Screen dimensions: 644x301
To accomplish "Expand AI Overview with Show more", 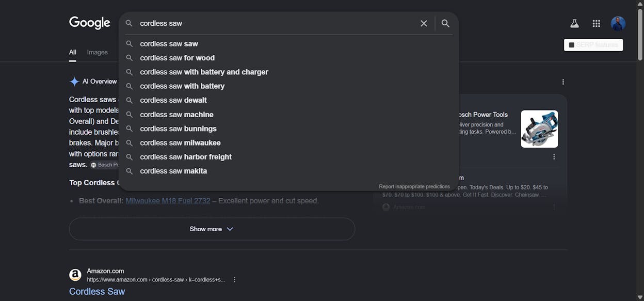I will pyautogui.click(x=212, y=229).
